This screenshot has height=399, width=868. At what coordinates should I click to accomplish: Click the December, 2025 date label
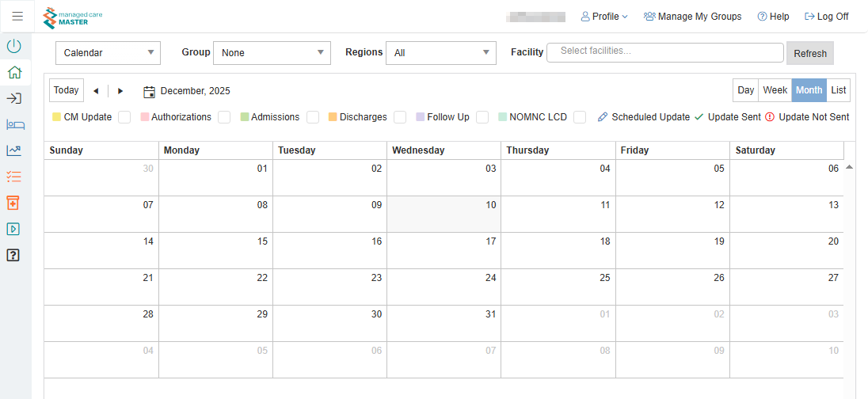pyautogui.click(x=196, y=91)
